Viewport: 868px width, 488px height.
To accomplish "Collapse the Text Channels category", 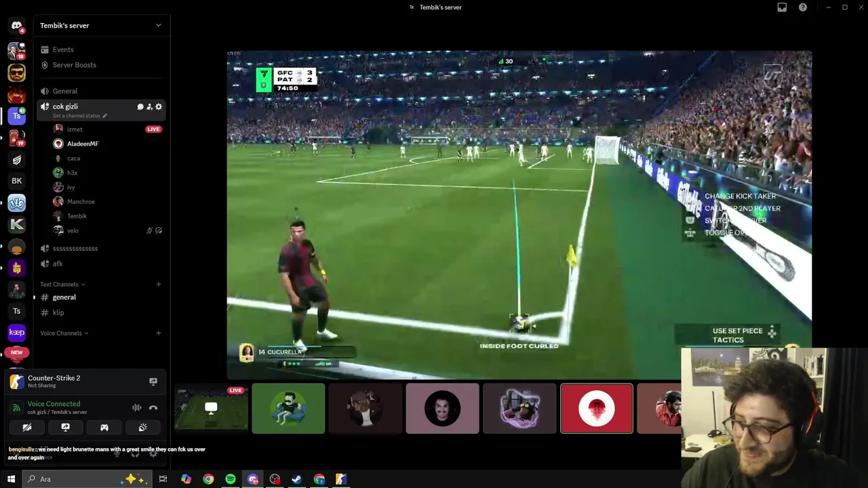I will click(x=62, y=284).
